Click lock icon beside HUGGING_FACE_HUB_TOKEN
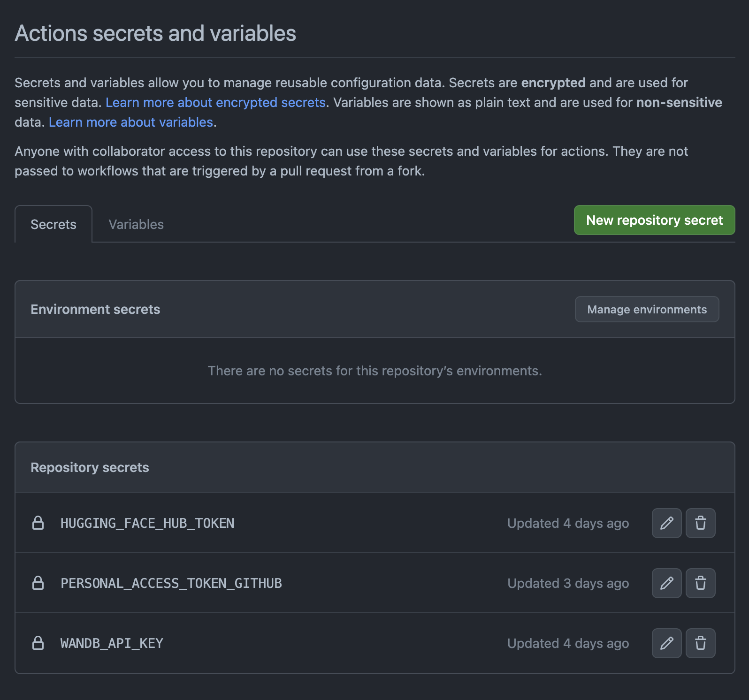The image size is (749, 700). pyautogui.click(x=38, y=523)
